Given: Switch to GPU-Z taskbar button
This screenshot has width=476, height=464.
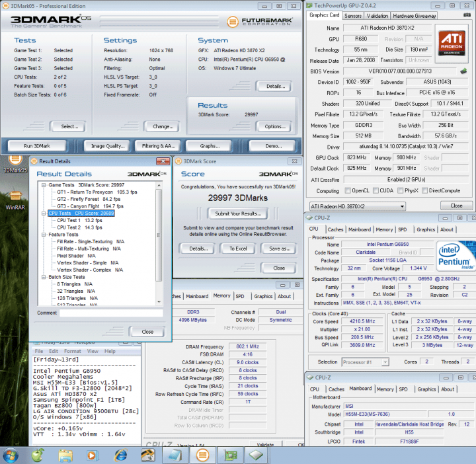Looking at the screenshot, I should pyautogui.click(x=230, y=455).
